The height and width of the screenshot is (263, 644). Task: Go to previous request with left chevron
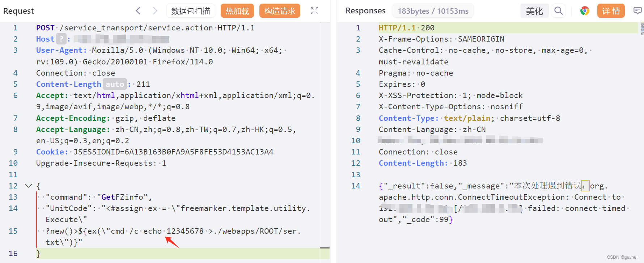[138, 11]
